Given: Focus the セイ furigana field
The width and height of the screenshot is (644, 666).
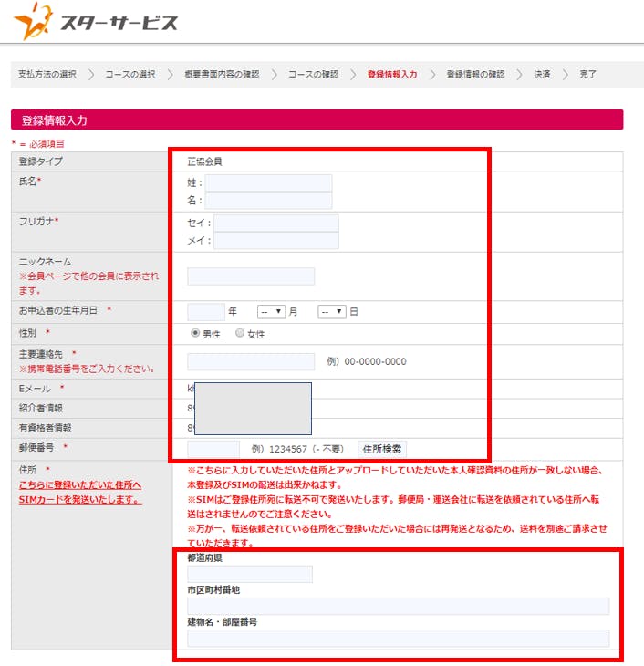Looking at the screenshot, I should click(x=275, y=224).
